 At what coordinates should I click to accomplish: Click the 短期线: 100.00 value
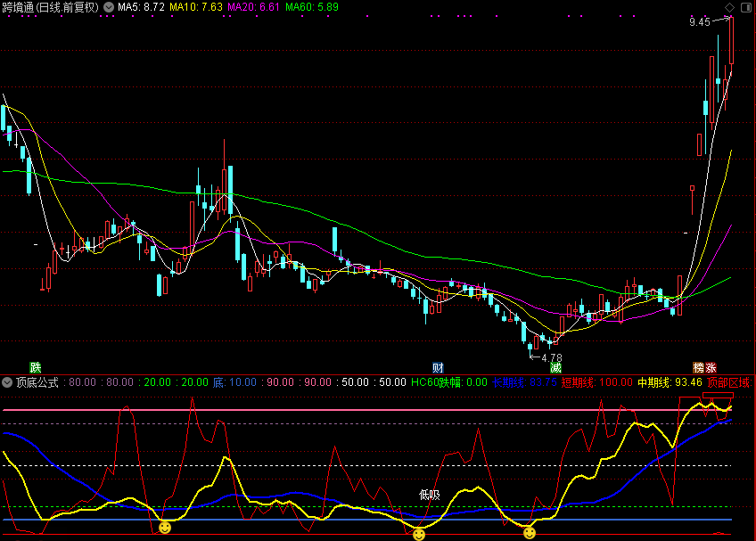point(597,382)
